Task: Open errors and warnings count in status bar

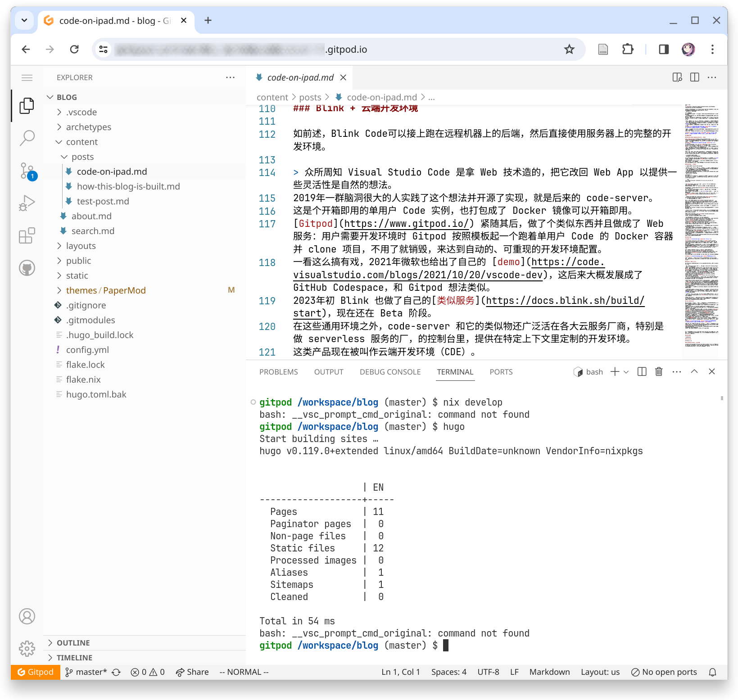Action: 148,672
